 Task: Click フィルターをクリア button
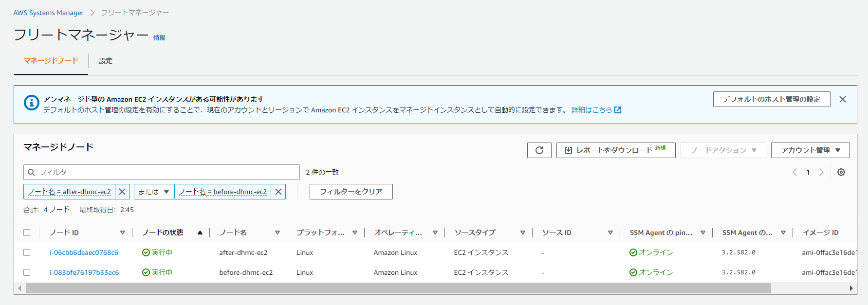pyautogui.click(x=351, y=192)
